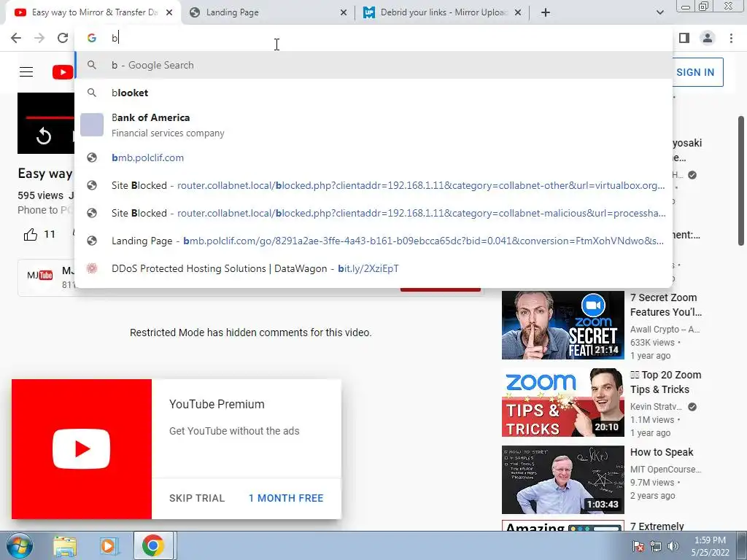
Task: Open How to Speak video thumbnail
Action: [562, 480]
